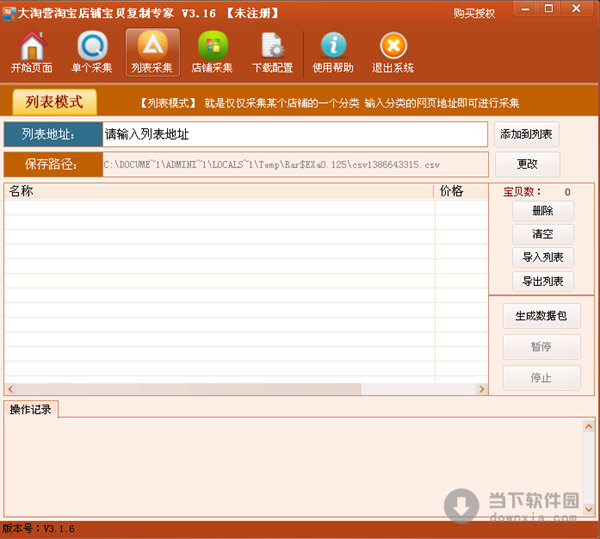Viewport: 600px width, 539px height.
Task: Switch to the 操作记录 tab
Action: click(x=31, y=409)
